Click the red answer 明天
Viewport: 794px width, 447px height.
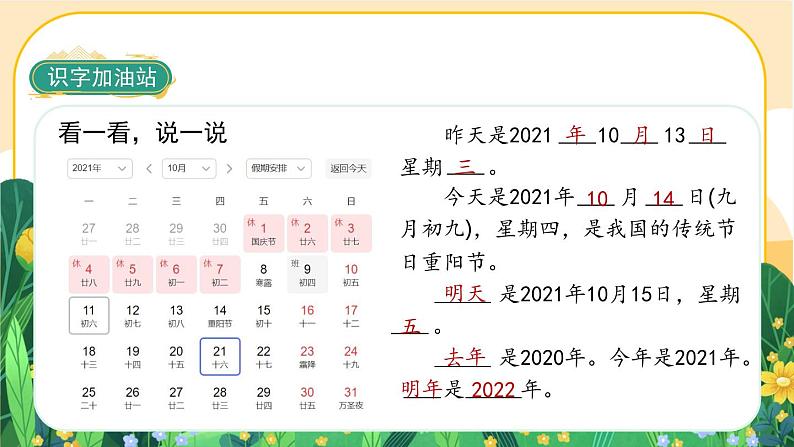pos(464,293)
